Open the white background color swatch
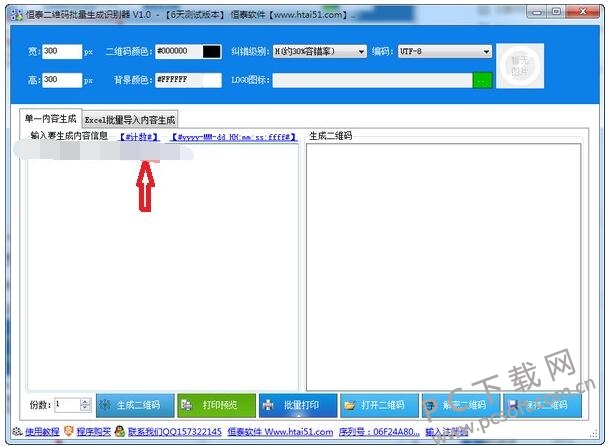Image resolution: width=608 pixels, height=447 pixels. (x=212, y=80)
